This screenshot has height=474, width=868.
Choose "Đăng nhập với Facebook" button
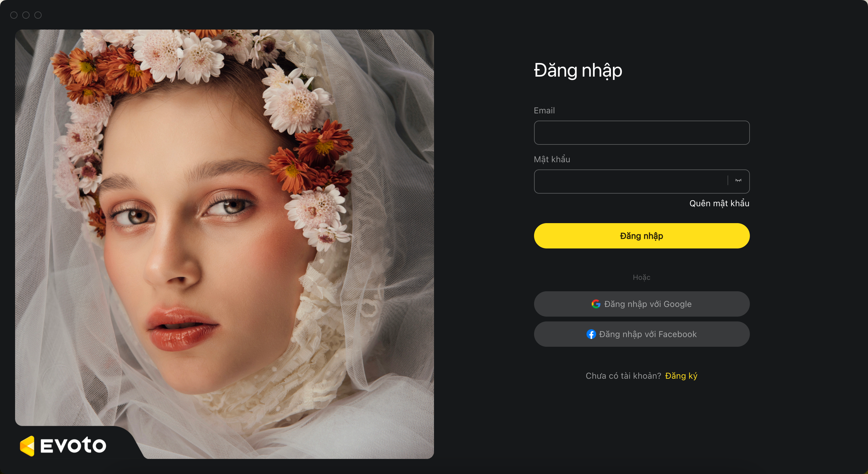pos(642,334)
